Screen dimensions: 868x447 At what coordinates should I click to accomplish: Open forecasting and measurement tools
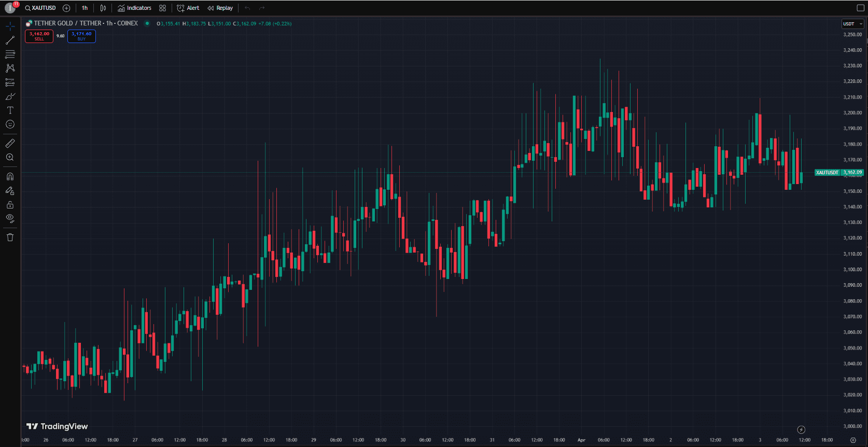coord(10,82)
